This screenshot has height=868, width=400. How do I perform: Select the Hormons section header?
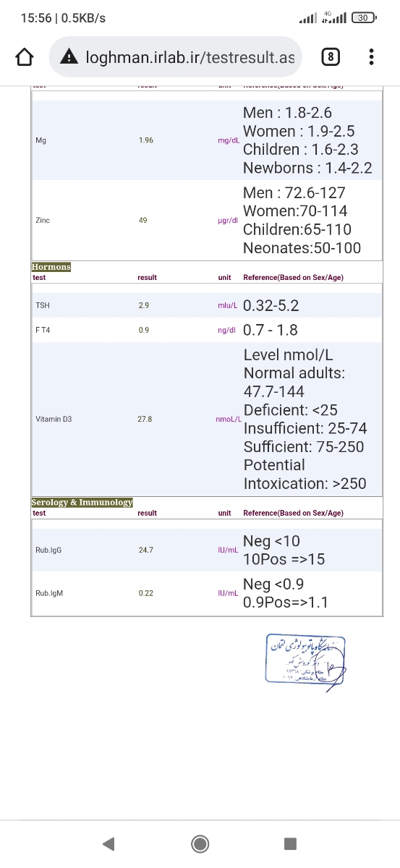51,266
